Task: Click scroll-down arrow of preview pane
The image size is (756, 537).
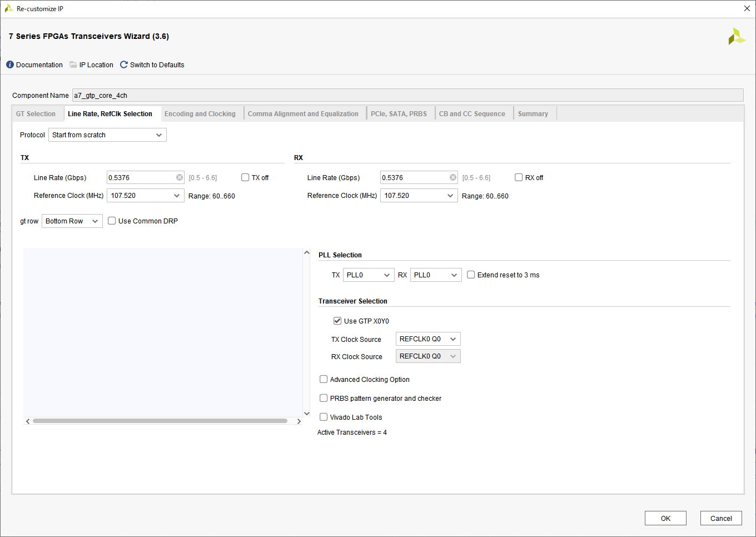Action: (x=307, y=413)
